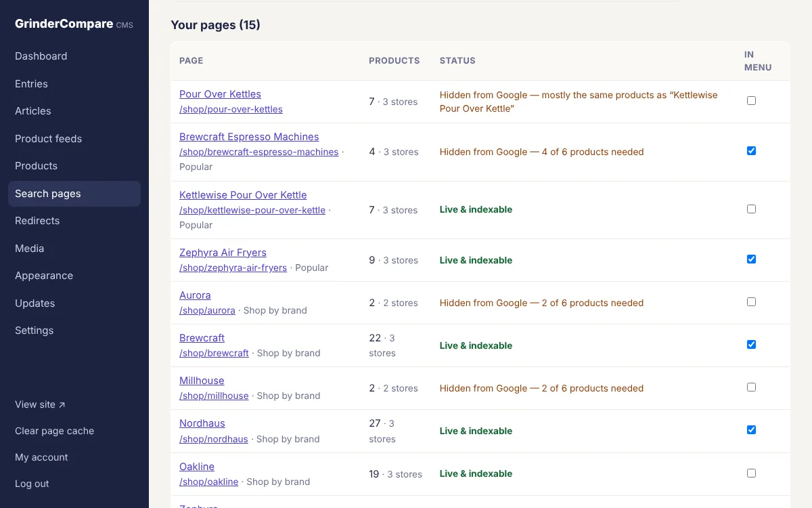Enable In Menu for Aurora
The image size is (812, 508).
(751, 302)
